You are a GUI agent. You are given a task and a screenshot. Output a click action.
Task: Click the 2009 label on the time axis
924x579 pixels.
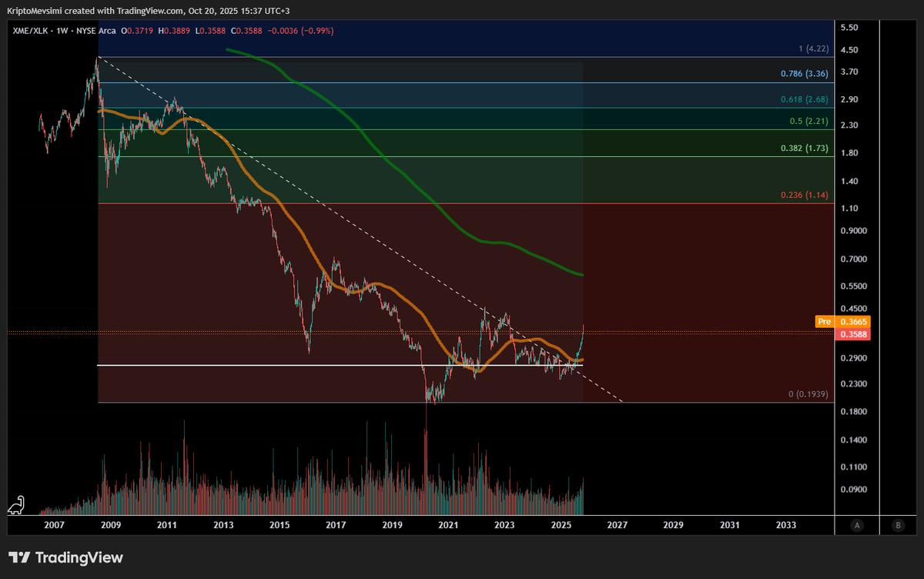[110, 525]
